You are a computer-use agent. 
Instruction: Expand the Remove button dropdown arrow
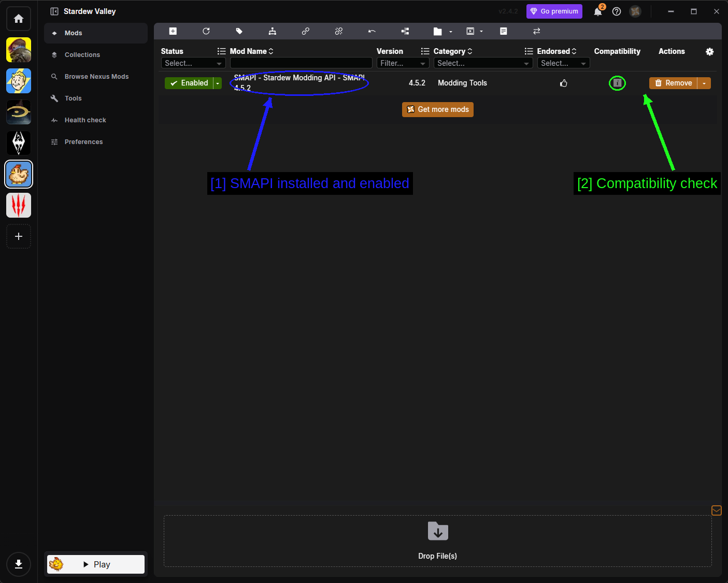(704, 83)
